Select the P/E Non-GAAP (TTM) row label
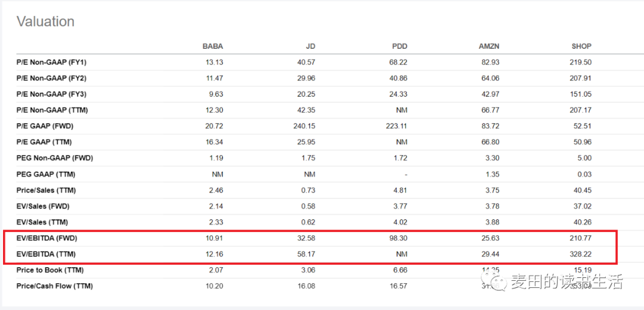Image resolution: width=644 pixels, height=310 pixels. pyautogui.click(x=52, y=110)
